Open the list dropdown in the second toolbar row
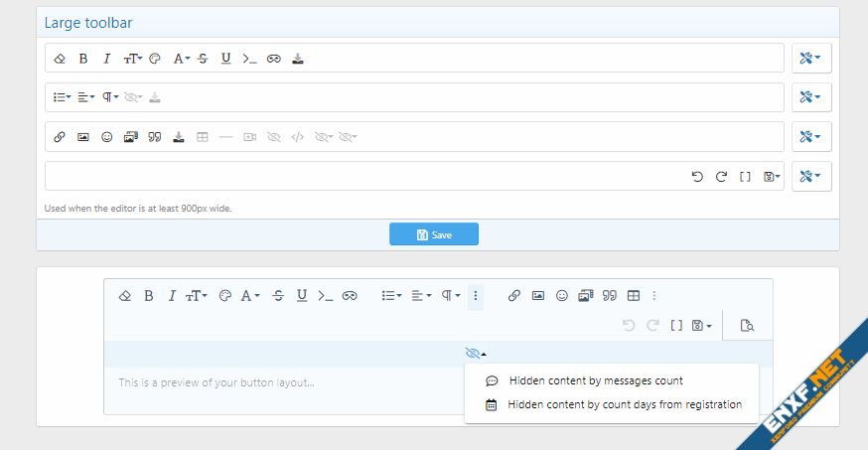 coord(62,97)
